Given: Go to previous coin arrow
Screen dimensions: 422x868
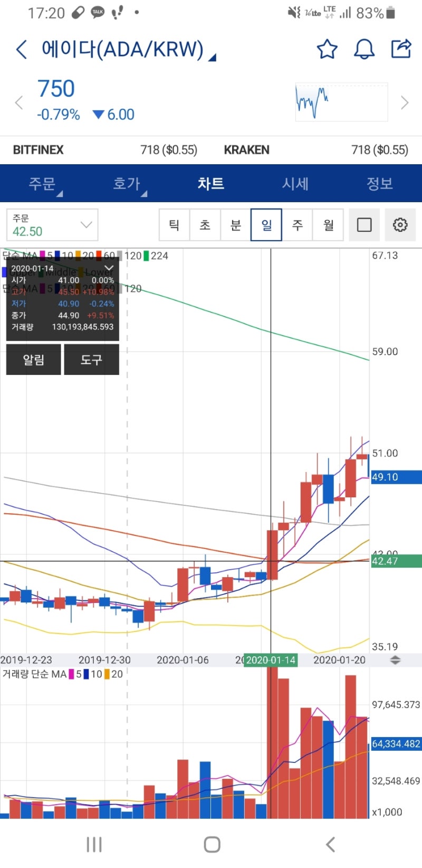Looking at the screenshot, I should (x=19, y=102).
